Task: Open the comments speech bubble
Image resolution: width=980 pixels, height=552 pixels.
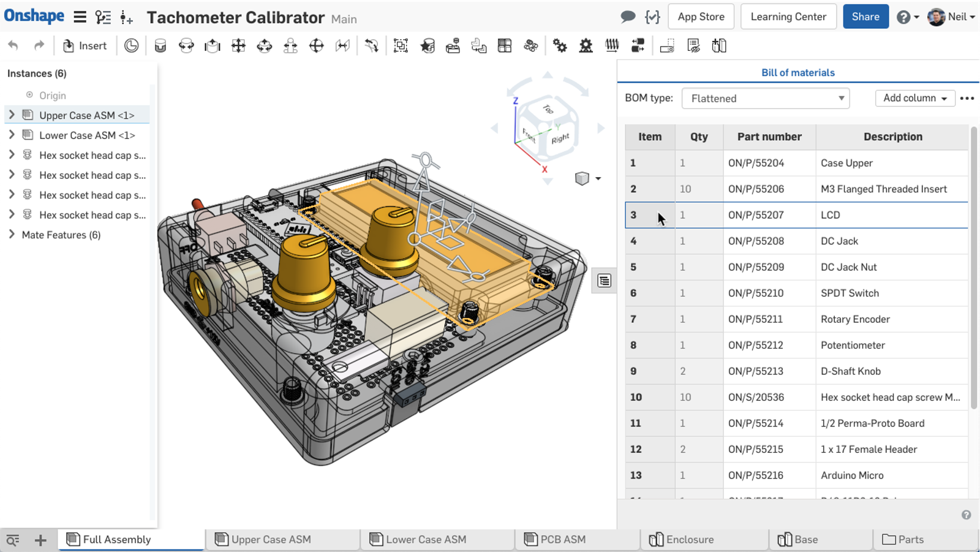Action: coord(628,17)
